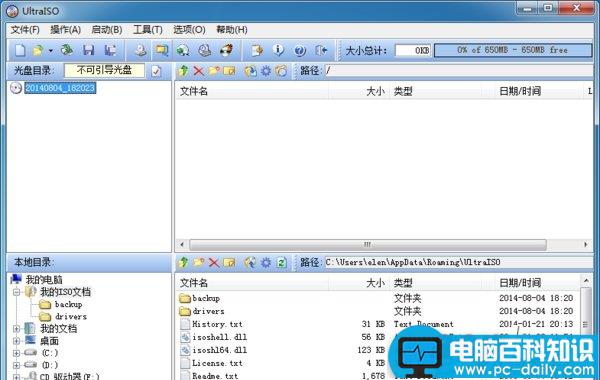600x380 pixels.
Task: Click the Save As icon
Action: (x=110, y=50)
